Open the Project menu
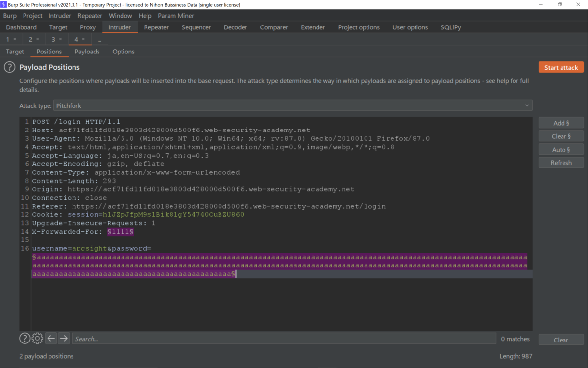588x368 pixels. (x=33, y=16)
